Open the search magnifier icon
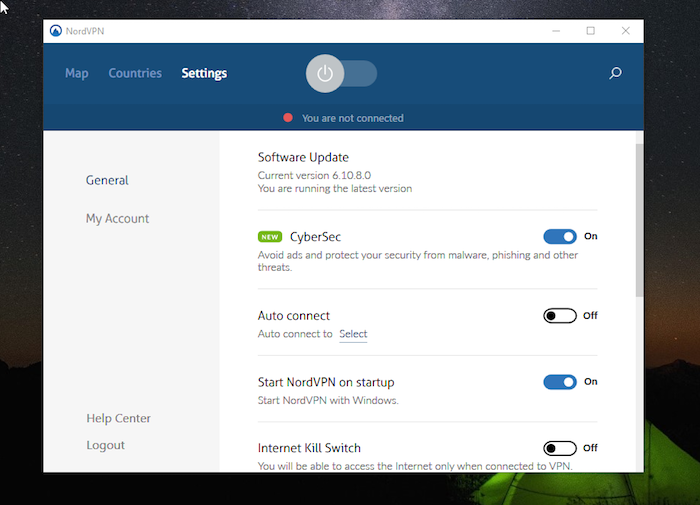Image resolution: width=700 pixels, height=505 pixels. (615, 73)
